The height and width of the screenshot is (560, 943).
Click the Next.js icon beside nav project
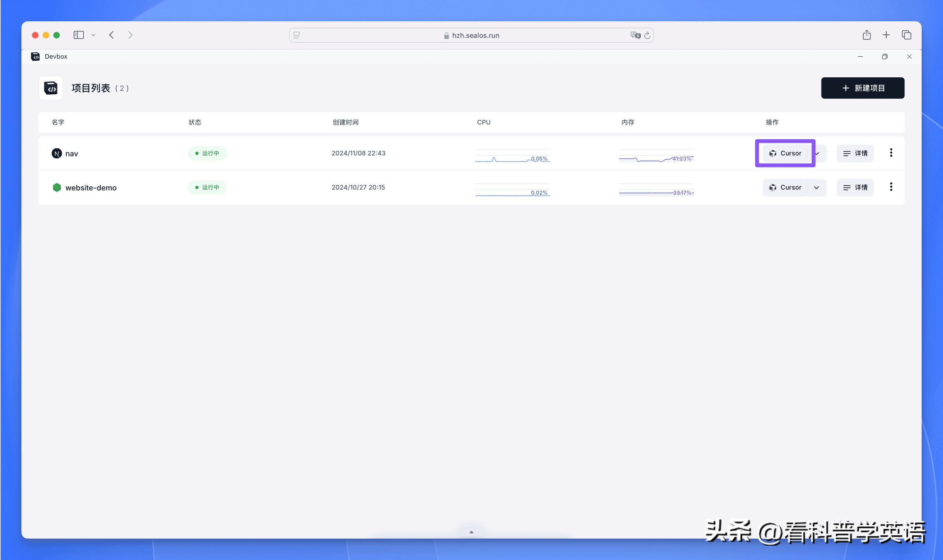tap(57, 153)
